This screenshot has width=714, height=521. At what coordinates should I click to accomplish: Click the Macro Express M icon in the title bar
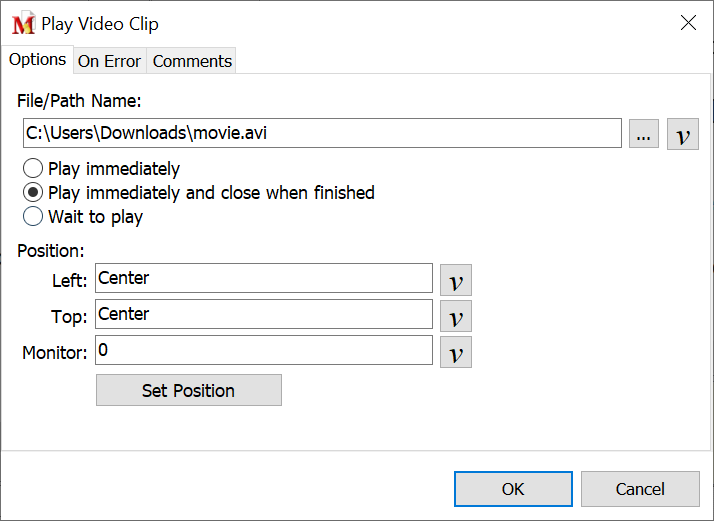23,24
